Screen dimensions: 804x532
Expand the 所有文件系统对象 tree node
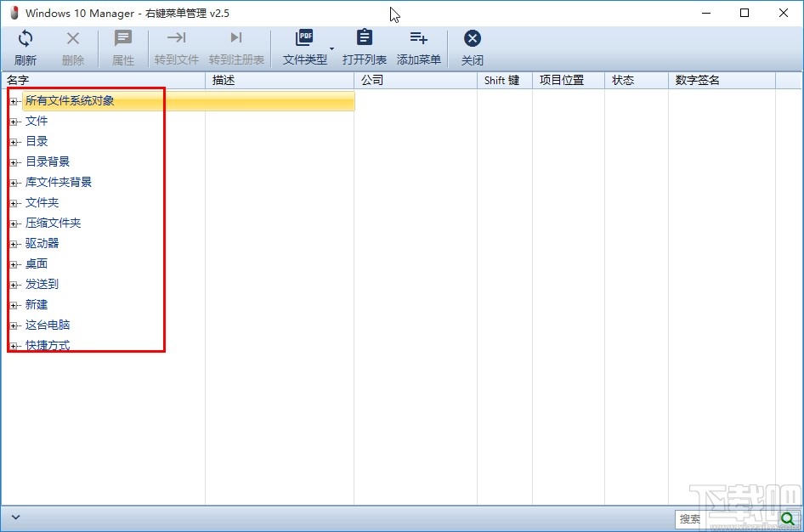[x=14, y=100]
